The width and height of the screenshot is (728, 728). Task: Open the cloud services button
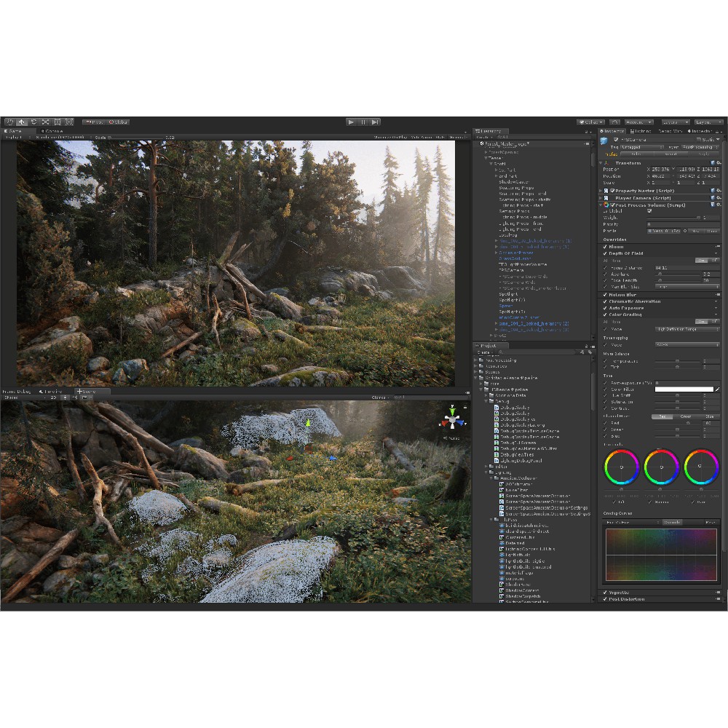click(614, 122)
